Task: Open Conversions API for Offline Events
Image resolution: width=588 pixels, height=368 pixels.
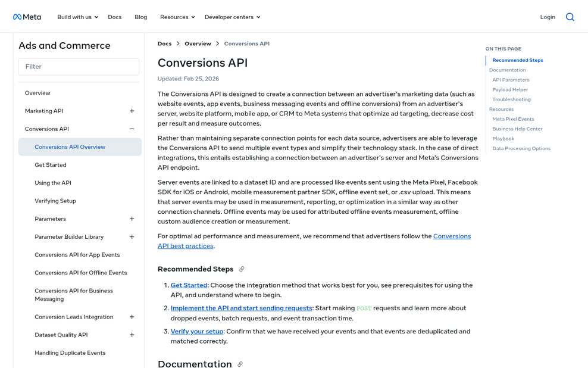Action: click(80, 273)
